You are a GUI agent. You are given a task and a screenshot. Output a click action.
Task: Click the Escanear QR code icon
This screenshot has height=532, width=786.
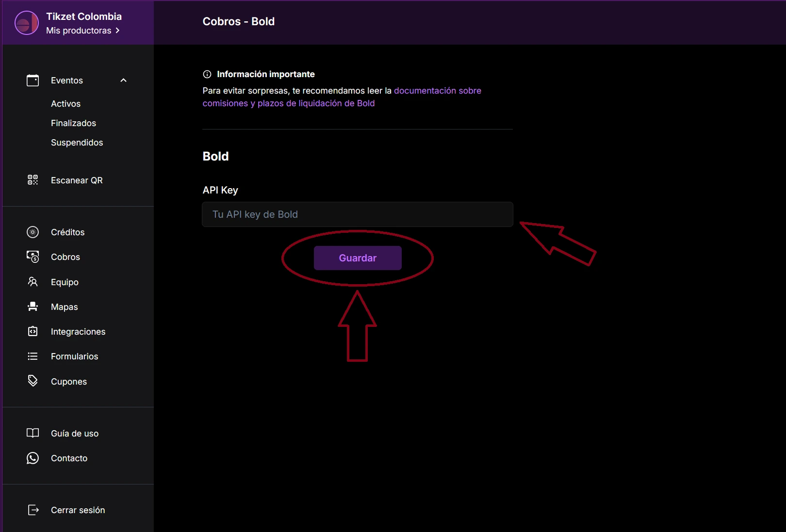pos(33,180)
